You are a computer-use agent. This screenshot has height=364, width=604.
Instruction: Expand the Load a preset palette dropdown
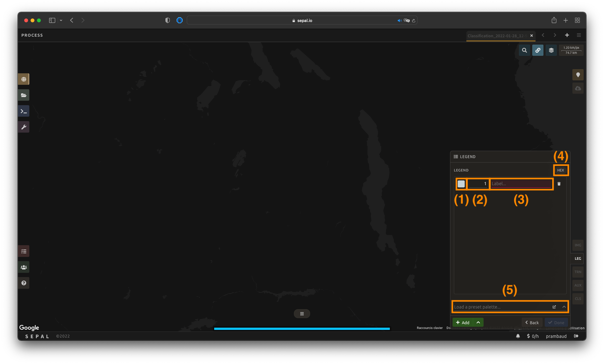tap(564, 307)
